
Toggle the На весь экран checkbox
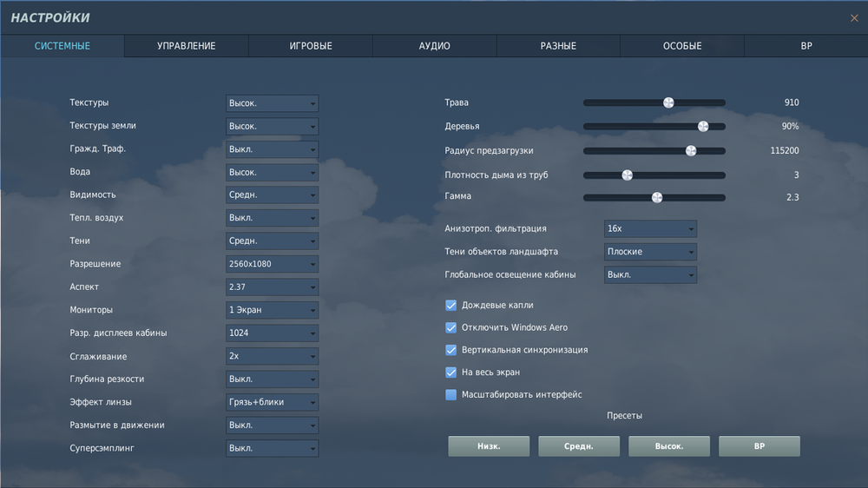pyautogui.click(x=451, y=373)
